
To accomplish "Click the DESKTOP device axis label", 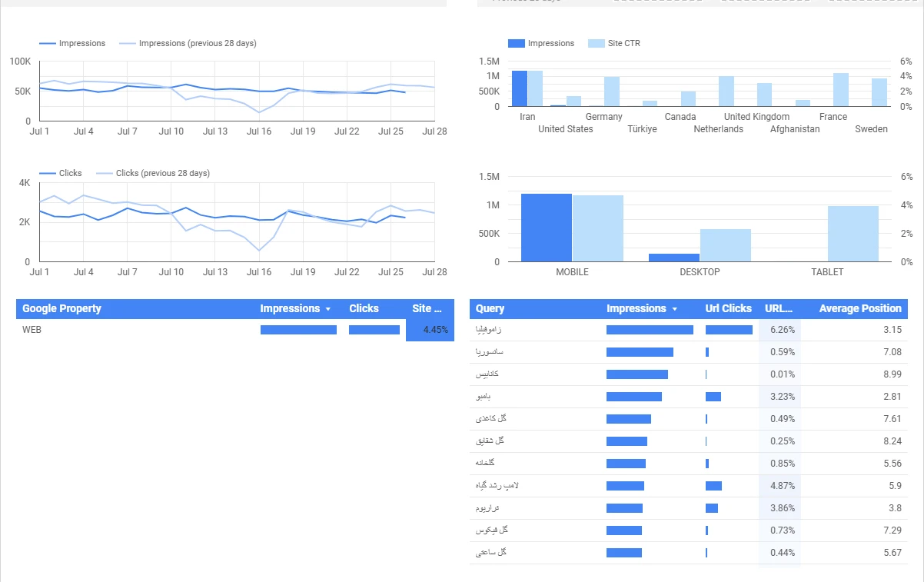I will [x=700, y=272].
